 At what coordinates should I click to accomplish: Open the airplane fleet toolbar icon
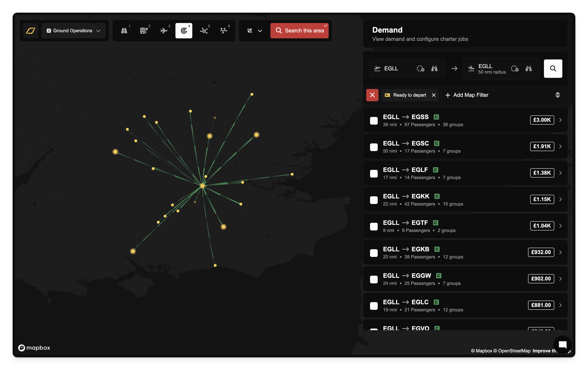pyautogui.click(x=164, y=31)
